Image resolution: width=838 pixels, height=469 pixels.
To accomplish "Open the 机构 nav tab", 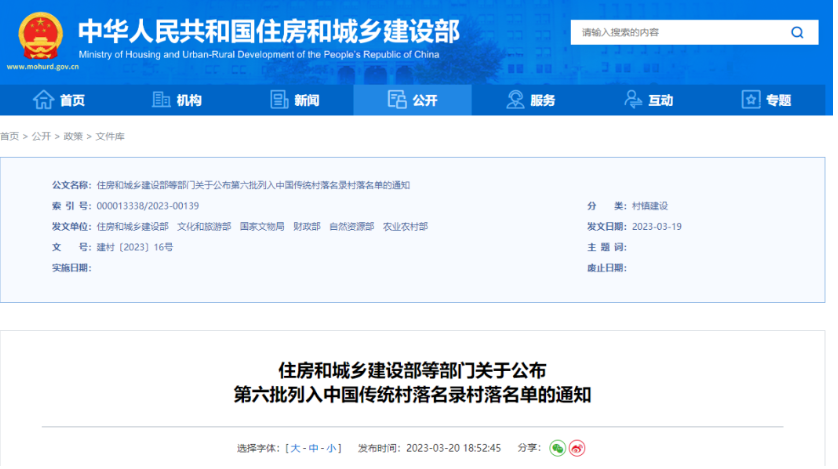I will pyautogui.click(x=177, y=100).
